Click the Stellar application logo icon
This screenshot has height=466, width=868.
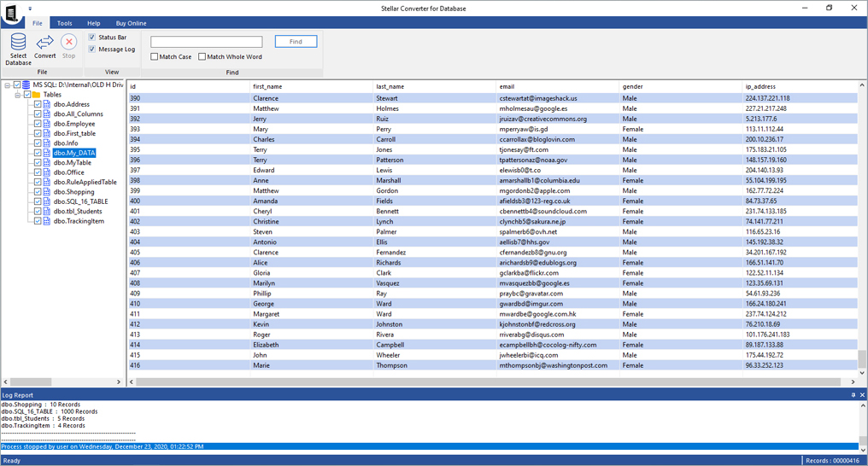[x=12, y=12]
